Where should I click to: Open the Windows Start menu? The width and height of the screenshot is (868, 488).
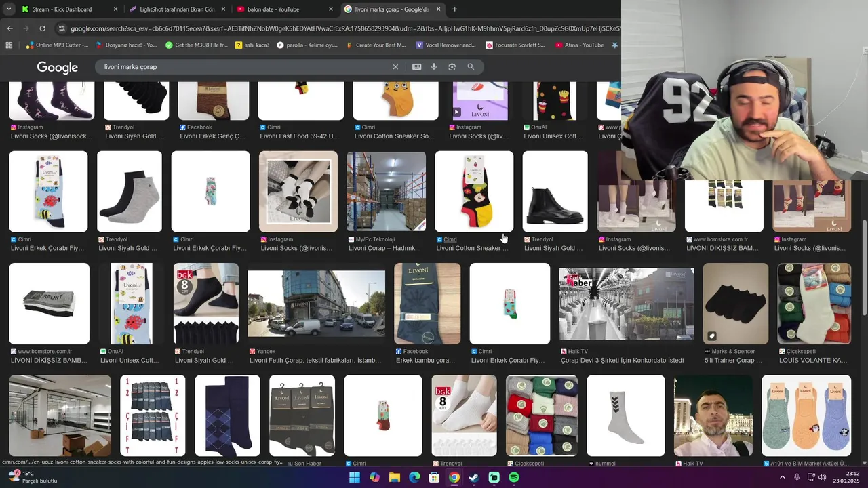355,478
